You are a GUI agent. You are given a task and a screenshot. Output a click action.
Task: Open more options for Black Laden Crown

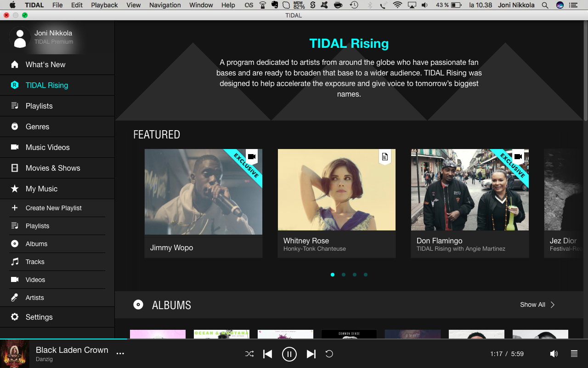pyautogui.click(x=120, y=354)
